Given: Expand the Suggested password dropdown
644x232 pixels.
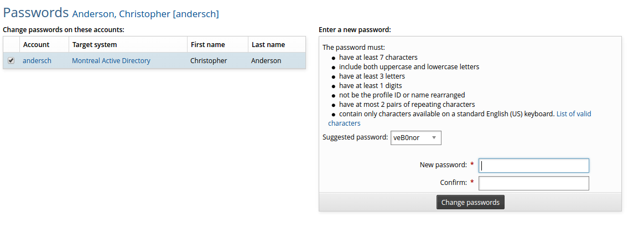Looking at the screenshot, I should click(416, 137).
